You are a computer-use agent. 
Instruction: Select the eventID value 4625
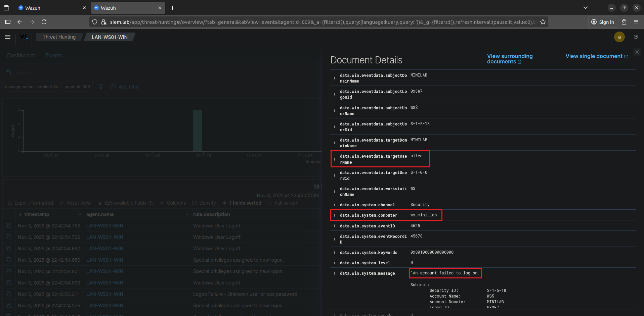[x=415, y=226]
